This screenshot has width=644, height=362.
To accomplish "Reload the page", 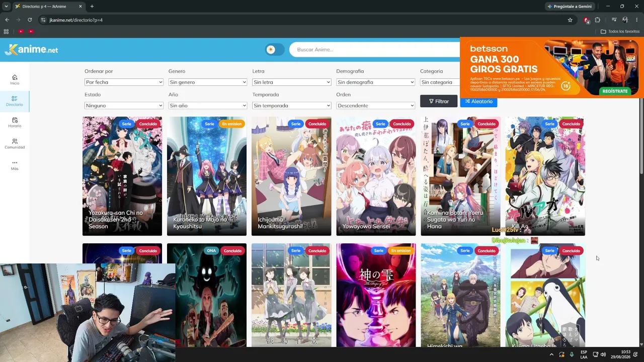I will pos(30,20).
